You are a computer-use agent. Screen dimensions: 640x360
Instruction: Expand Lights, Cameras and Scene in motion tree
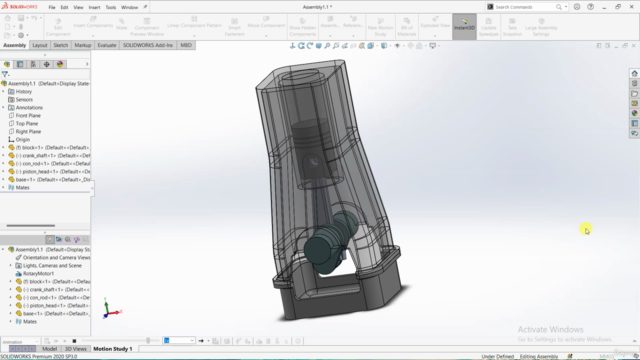tap(11, 265)
